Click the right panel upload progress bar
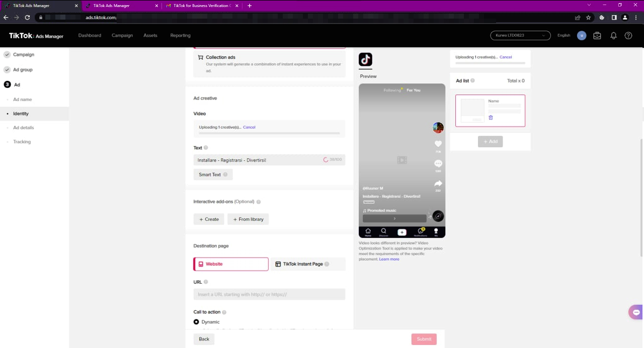 490,63
